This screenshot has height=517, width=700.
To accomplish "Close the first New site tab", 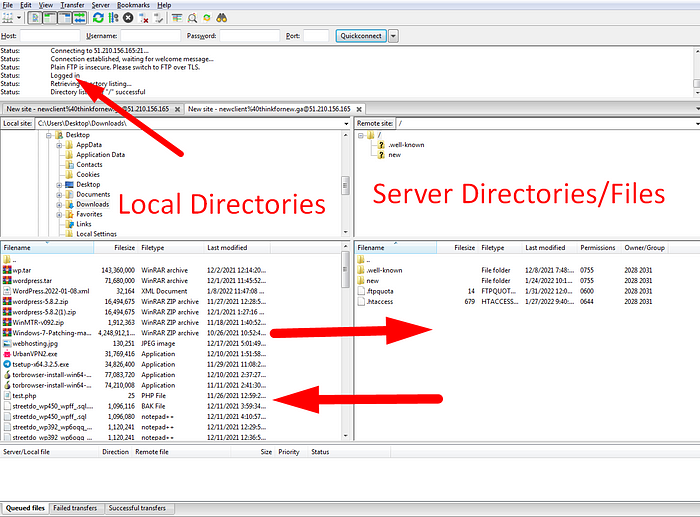I will (x=177, y=109).
